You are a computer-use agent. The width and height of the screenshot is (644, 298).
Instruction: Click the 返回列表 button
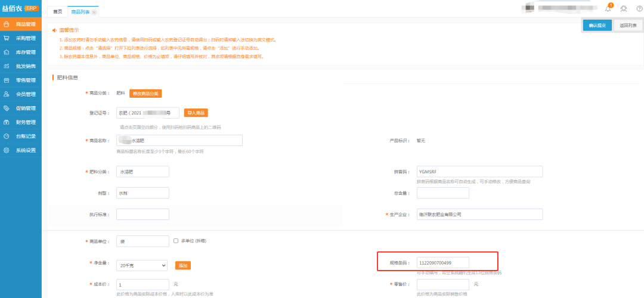click(x=628, y=26)
